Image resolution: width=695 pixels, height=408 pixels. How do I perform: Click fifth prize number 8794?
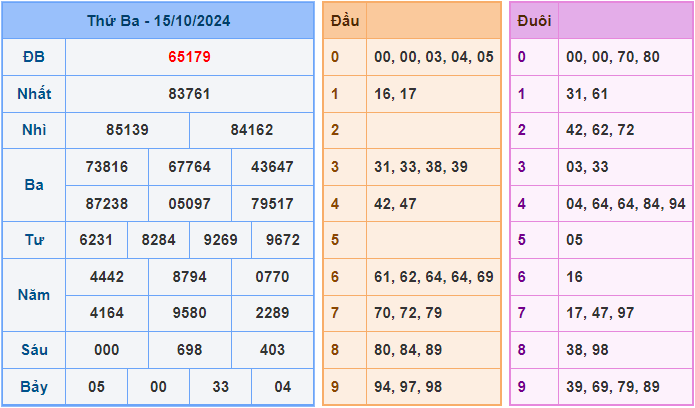(189, 277)
